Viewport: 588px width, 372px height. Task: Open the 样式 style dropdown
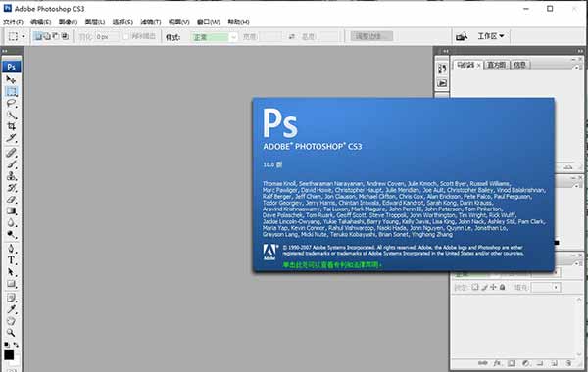point(215,37)
